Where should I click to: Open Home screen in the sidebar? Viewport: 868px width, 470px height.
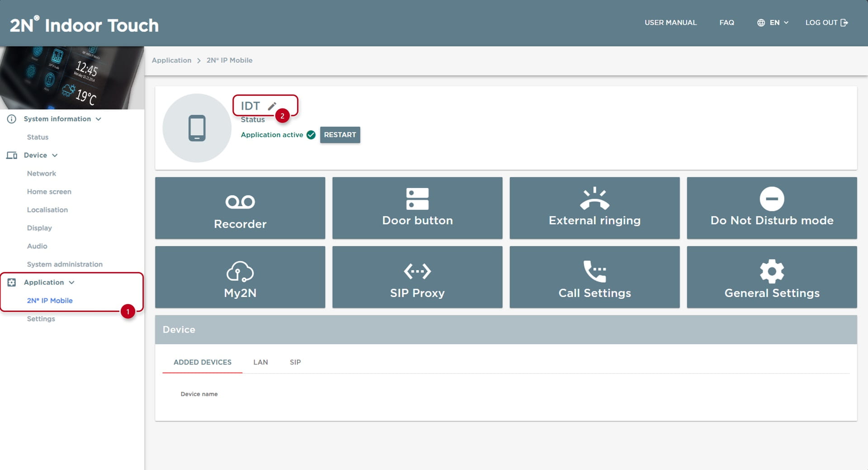49,192
